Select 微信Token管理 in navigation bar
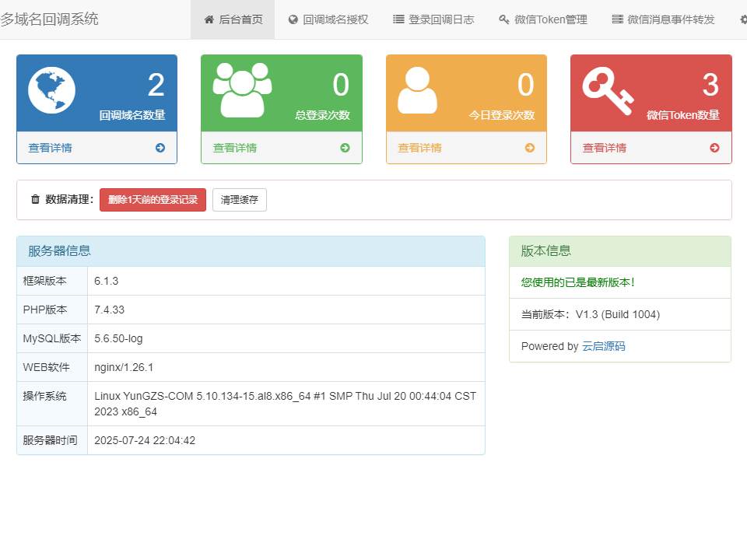Screen dimensions: 747x560 coord(542,19)
